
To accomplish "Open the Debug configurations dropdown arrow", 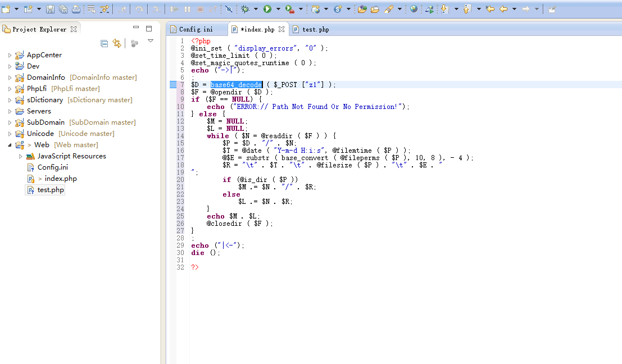I will point(256,9).
